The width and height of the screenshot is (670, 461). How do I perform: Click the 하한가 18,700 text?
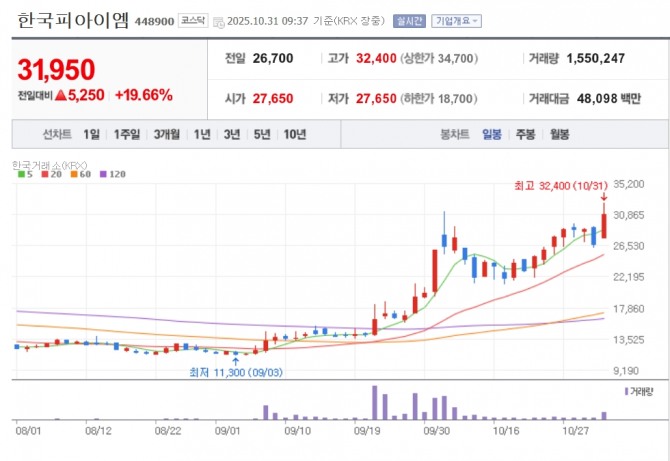coord(439,99)
